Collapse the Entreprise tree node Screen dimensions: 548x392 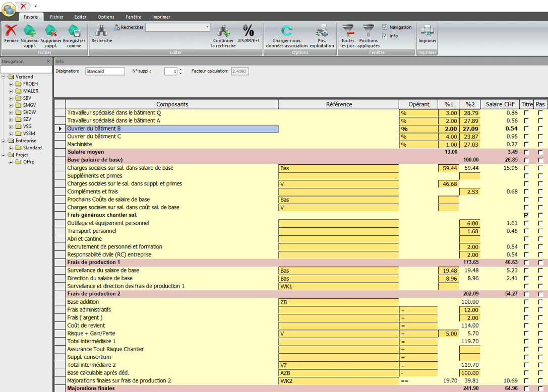tap(4, 141)
